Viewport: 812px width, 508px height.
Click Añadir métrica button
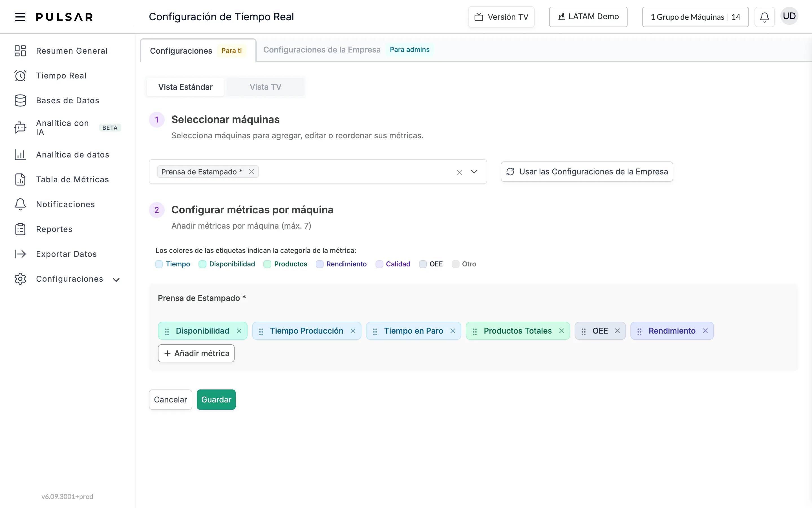tap(196, 353)
